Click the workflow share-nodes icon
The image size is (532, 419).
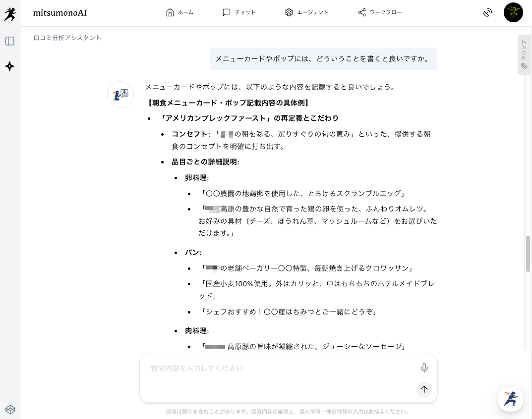pos(361,12)
